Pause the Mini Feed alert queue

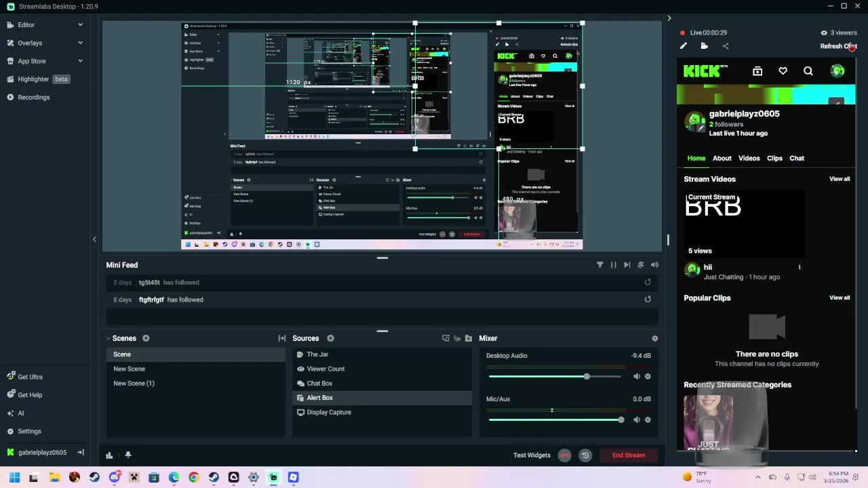[614, 265]
